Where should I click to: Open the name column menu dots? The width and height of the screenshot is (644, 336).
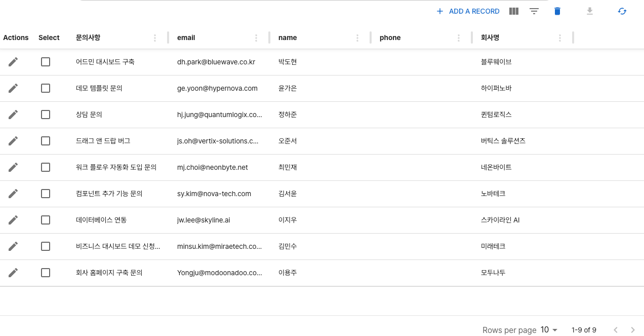click(x=357, y=38)
